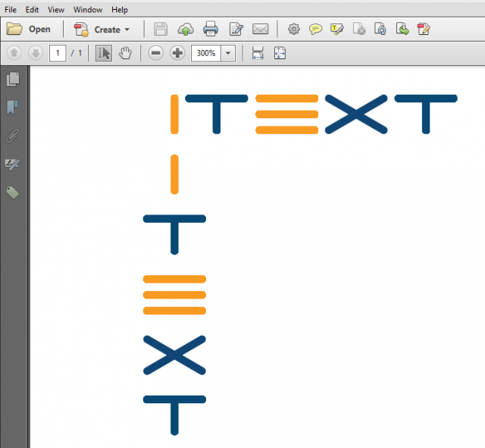Open the File menu
This screenshot has height=448, width=485.
pyautogui.click(x=11, y=10)
